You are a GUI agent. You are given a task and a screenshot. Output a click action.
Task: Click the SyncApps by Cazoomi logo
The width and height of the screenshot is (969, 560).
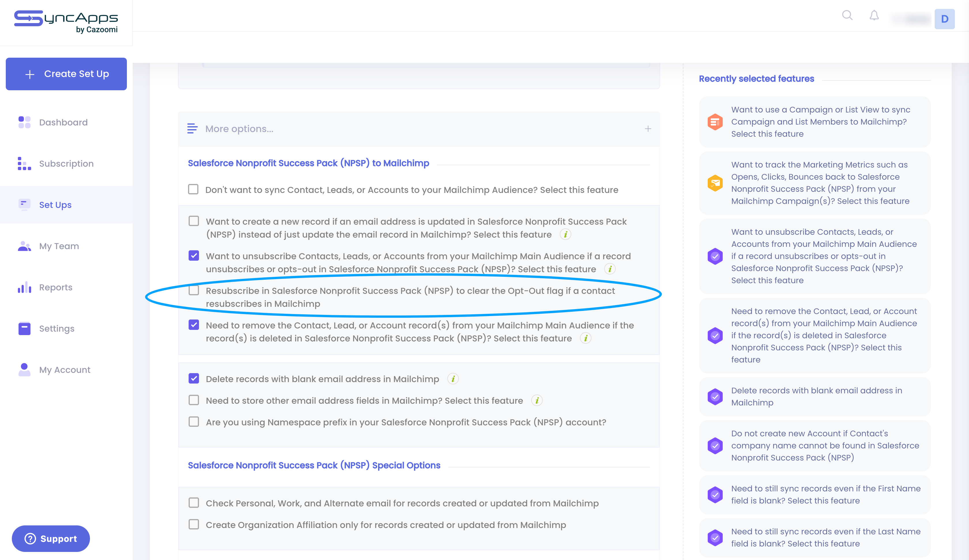(66, 22)
